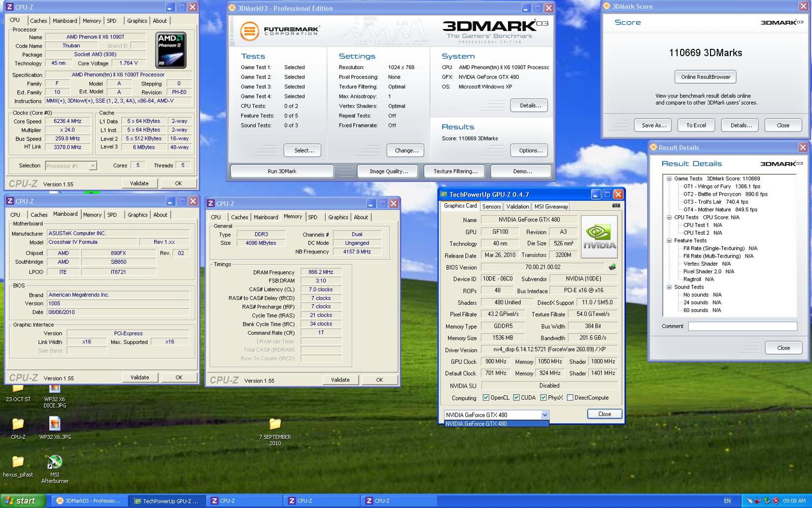Toggle the CUDA checkbox
Screen dimensions: 812x508
(516, 398)
